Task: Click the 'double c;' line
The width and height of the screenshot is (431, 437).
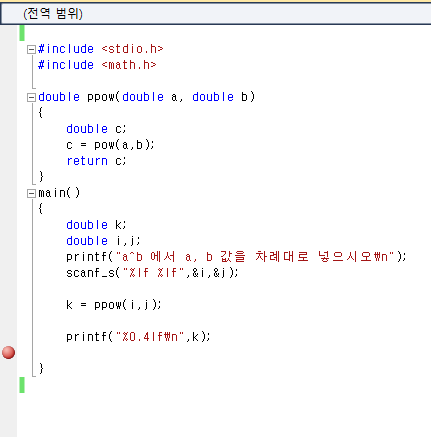Action: click(96, 129)
